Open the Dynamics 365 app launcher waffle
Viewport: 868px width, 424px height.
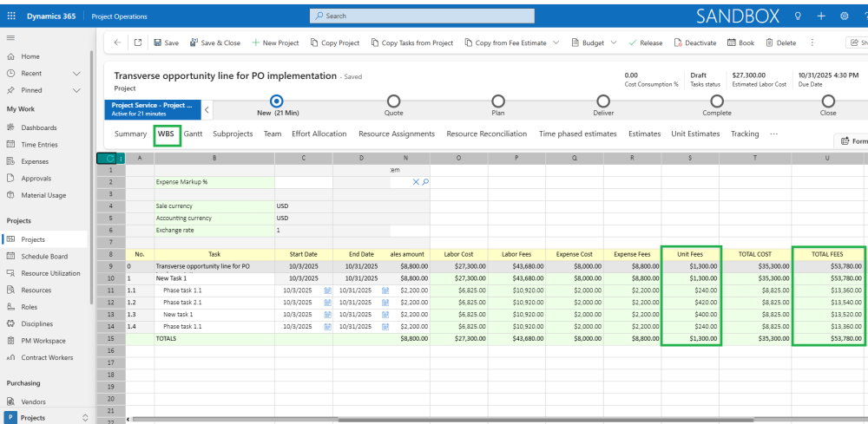click(11, 16)
